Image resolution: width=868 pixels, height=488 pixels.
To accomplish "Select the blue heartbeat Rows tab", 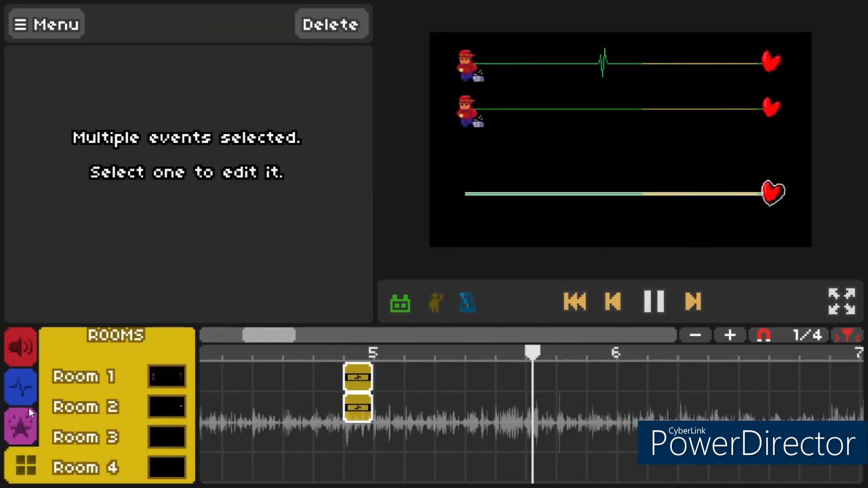I will (x=21, y=387).
